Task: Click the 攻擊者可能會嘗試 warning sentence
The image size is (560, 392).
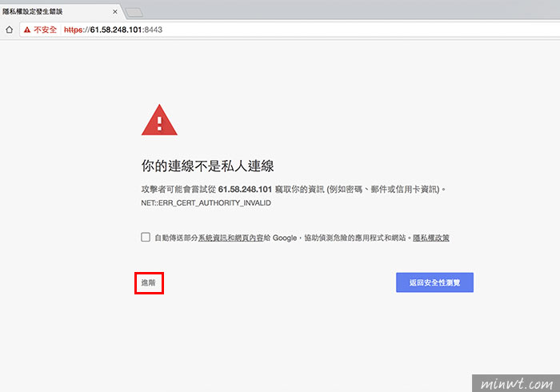Action: [294, 190]
